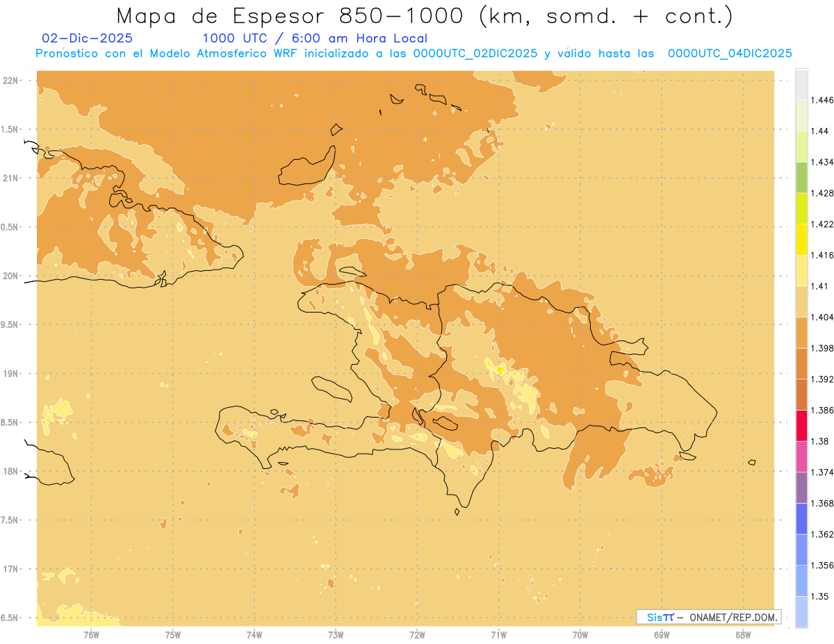Image resolution: width=834 pixels, height=644 pixels.
Task: Select the 1.392 legend value
Action: pos(822,379)
